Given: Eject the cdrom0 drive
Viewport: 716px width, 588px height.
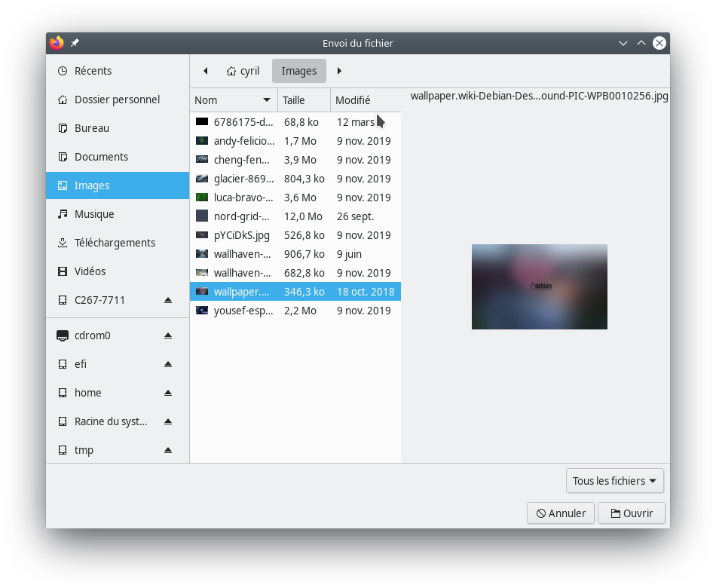Looking at the screenshot, I should pos(168,335).
